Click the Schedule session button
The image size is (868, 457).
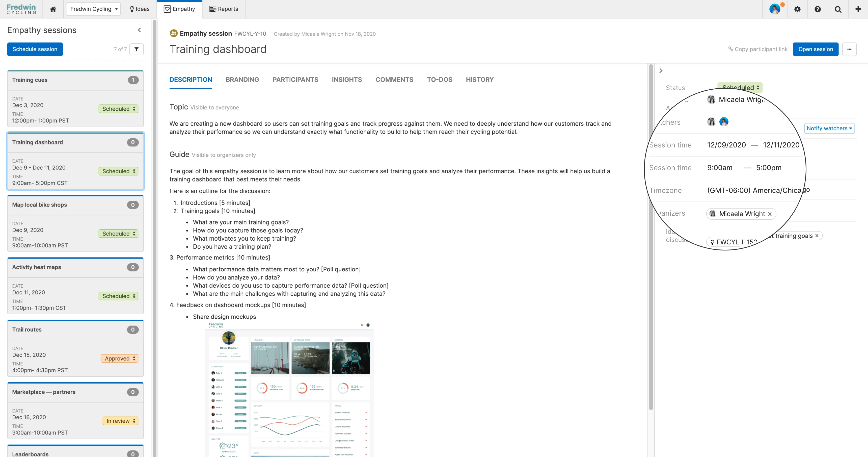pyautogui.click(x=35, y=49)
